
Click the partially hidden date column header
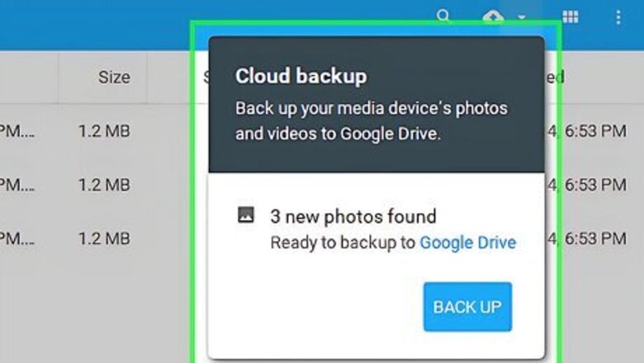(555, 78)
